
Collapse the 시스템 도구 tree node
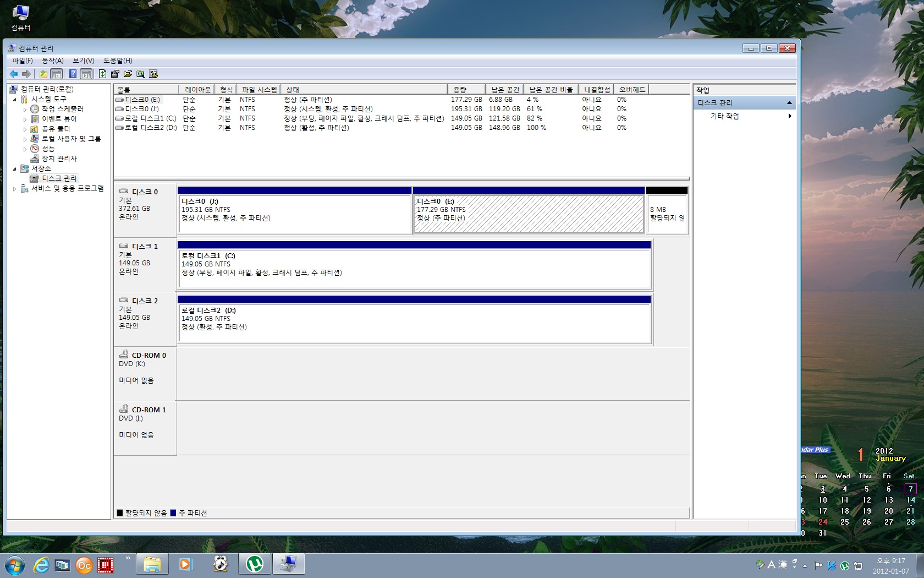[14, 99]
